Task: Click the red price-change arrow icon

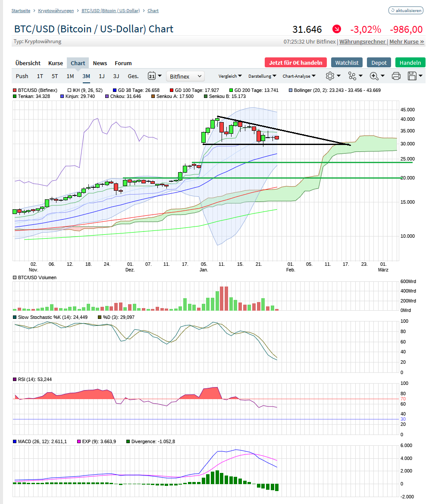Action: coord(337,29)
